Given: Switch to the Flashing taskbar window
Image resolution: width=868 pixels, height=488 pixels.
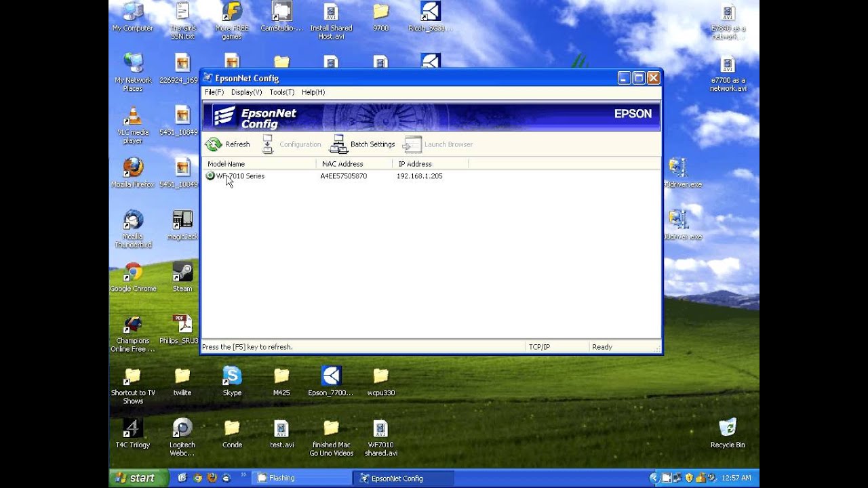Looking at the screenshot, I should [301, 478].
